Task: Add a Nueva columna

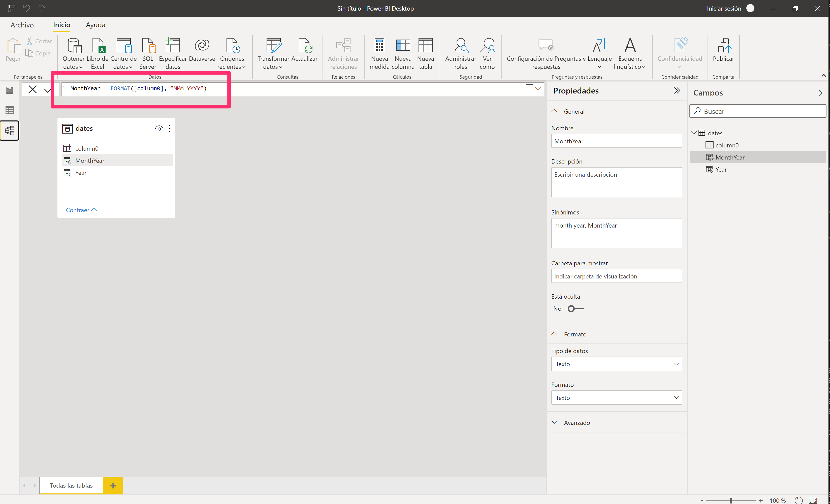Action: (403, 54)
